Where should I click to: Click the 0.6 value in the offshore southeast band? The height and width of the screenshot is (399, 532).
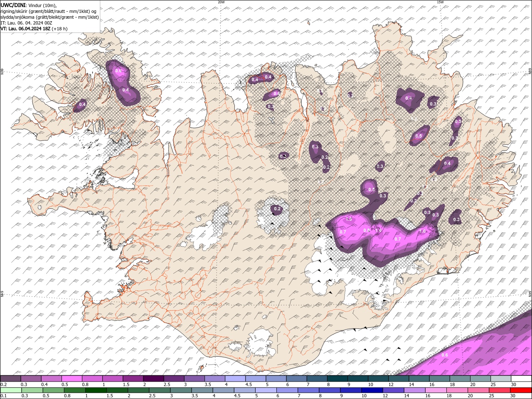[444, 355]
